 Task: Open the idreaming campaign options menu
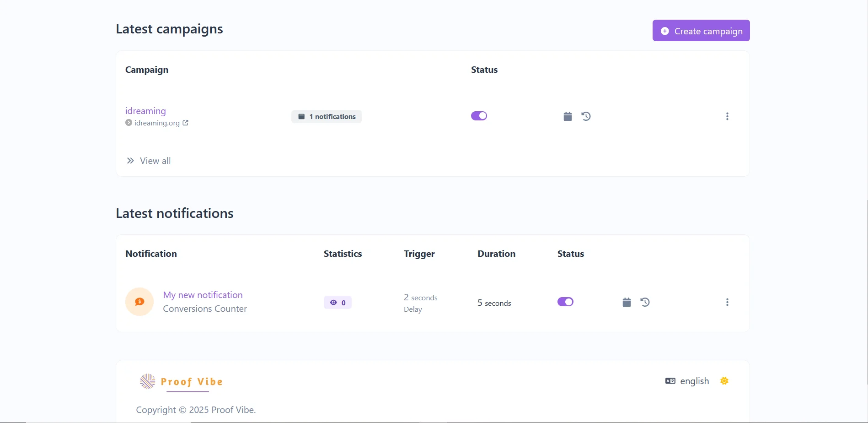pyautogui.click(x=727, y=116)
